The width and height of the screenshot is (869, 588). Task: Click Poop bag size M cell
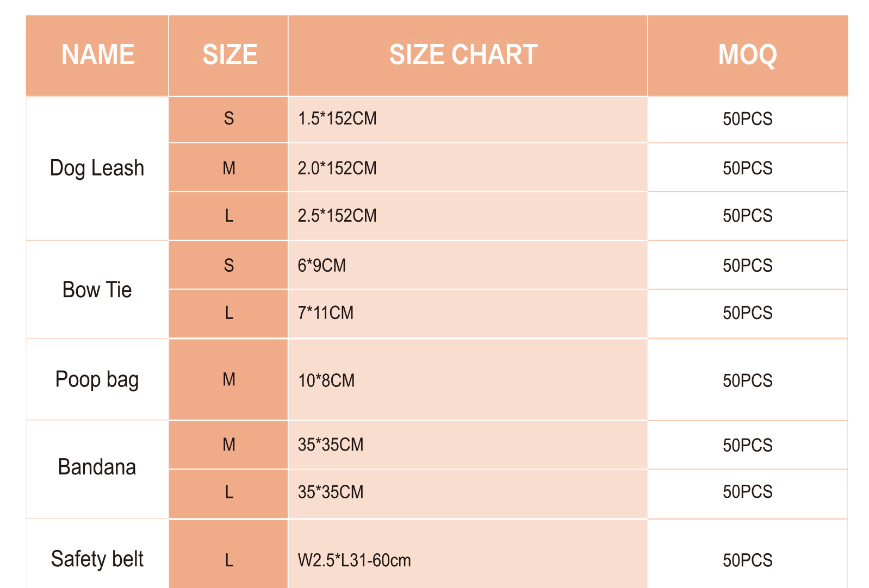pyautogui.click(x=229, y=379)
